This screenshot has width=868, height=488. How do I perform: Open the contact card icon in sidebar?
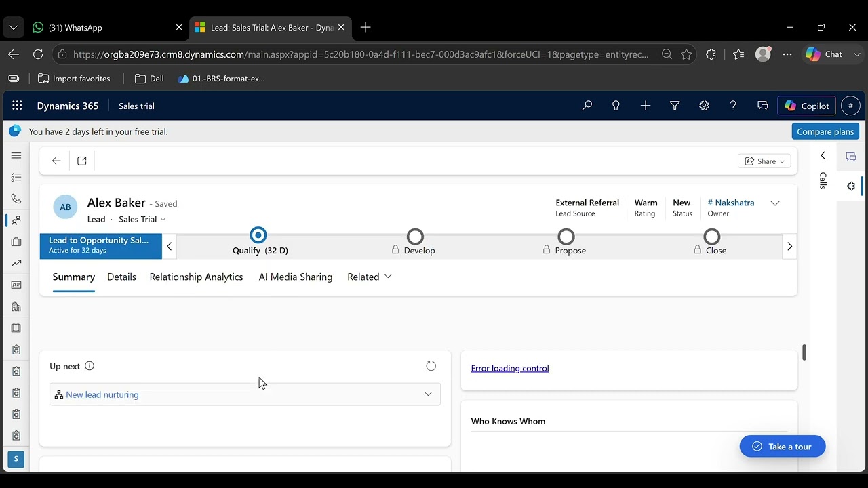click(x=16, y=285)
